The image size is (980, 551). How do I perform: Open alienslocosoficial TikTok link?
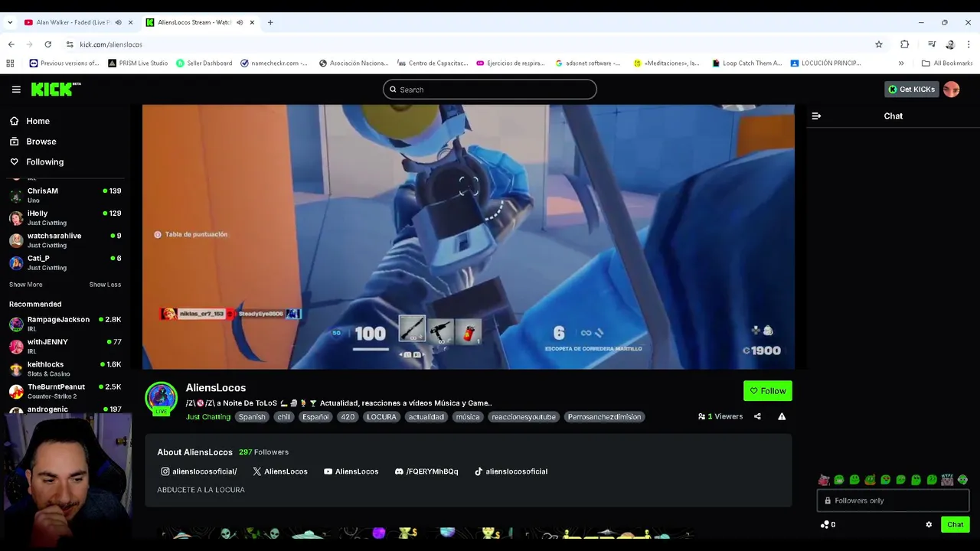[511, 471]
